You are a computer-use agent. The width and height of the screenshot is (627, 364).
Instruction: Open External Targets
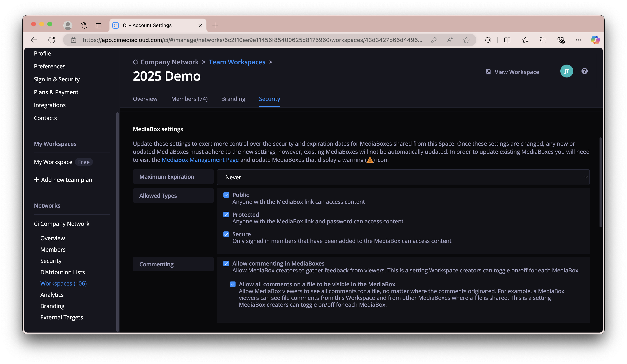tap(61, 317)
